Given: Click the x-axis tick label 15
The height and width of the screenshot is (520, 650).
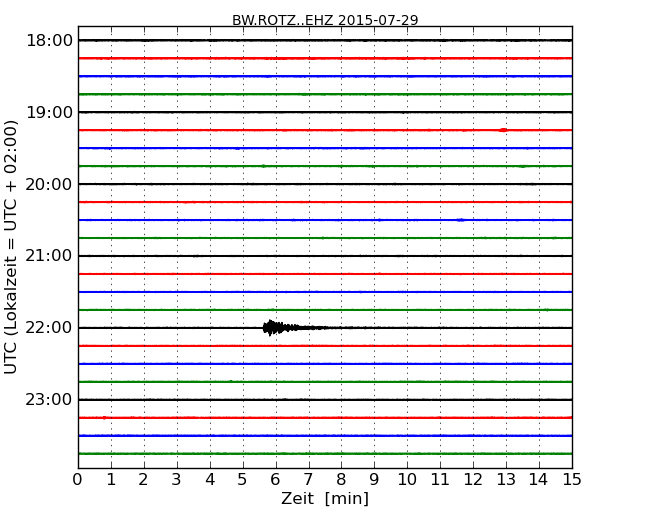Looking at the screenshot, I should click(x=572, y=480).
